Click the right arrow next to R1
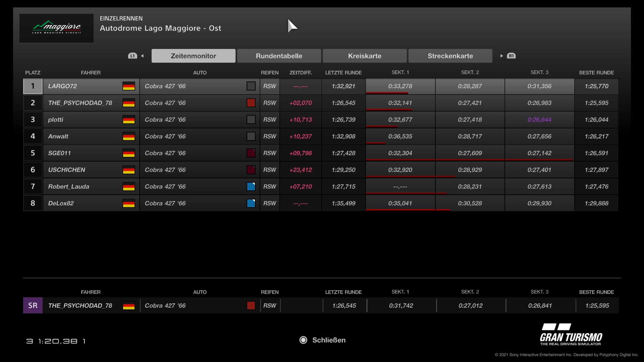 coord(501,56)
